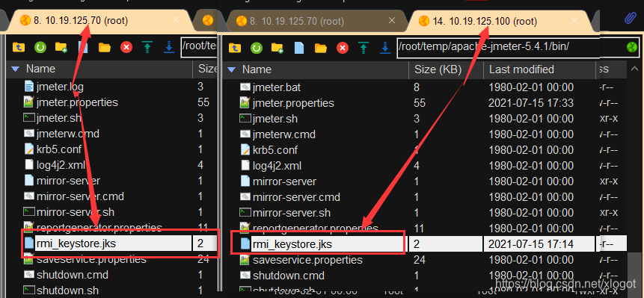Close the dimmed 8. 10.19.125.70 tab

(392, 20)
